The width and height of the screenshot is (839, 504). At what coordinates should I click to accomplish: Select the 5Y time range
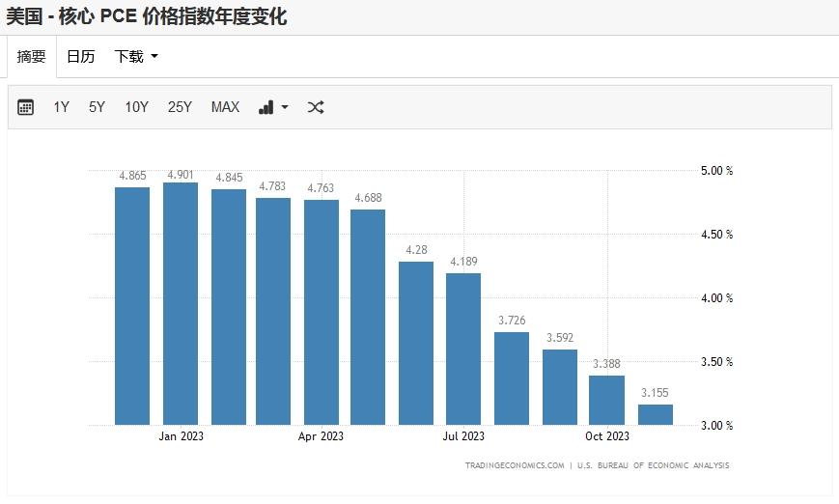(x=97, y=107)
